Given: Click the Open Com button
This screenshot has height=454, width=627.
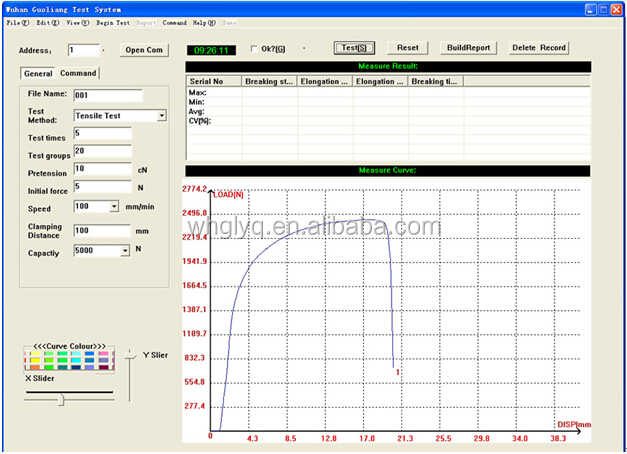Looking at the screenshot, I should click(144, 50).
